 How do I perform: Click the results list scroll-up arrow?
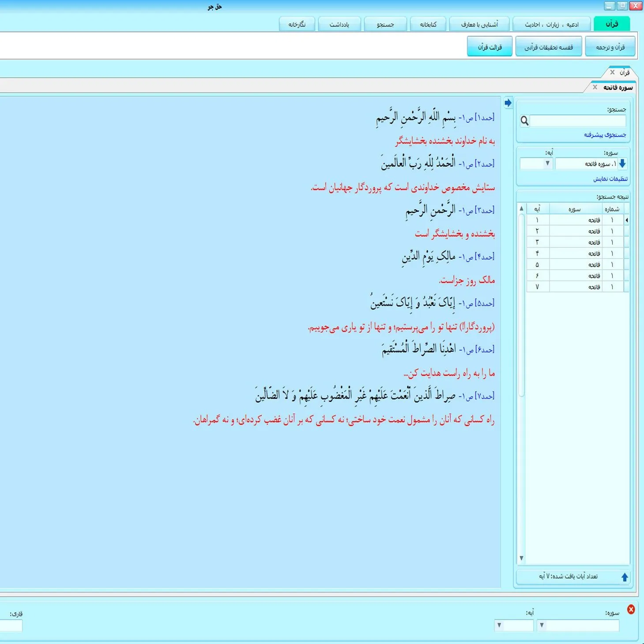click(521, 208)
